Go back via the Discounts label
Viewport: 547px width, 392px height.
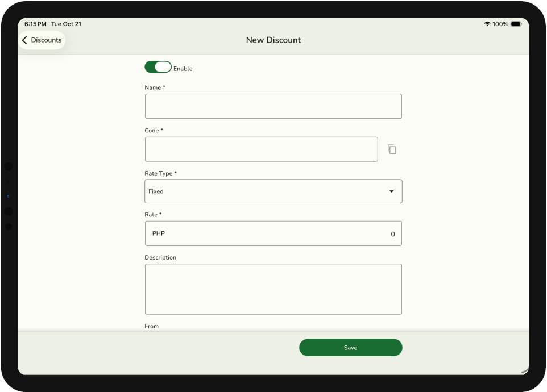pos(46,40)
